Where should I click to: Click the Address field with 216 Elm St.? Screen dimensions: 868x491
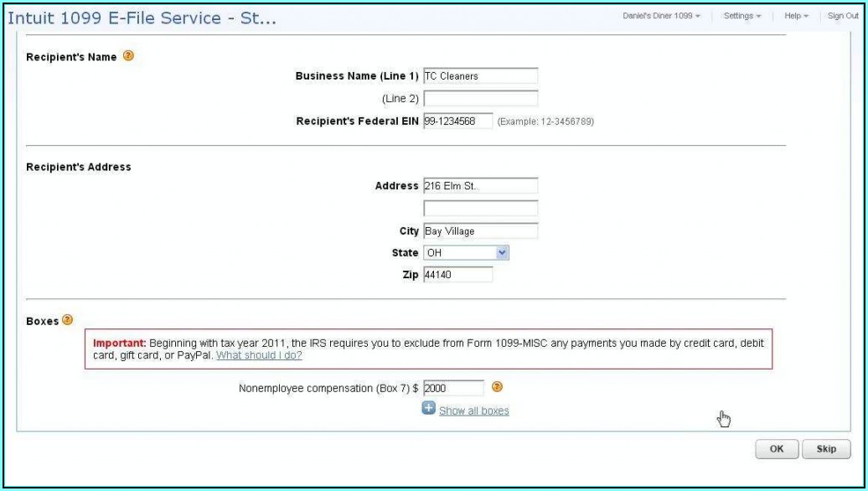[480, 186]
